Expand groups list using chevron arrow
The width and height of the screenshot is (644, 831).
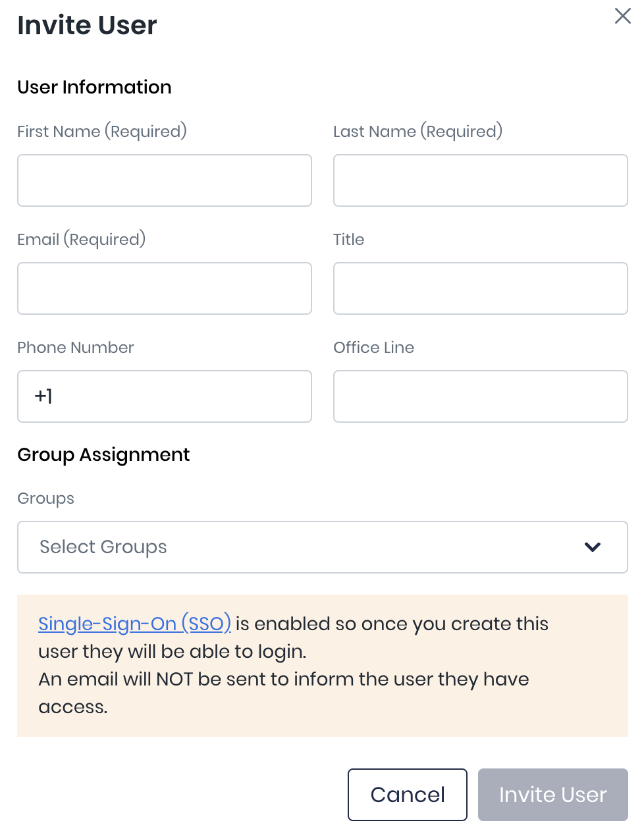[593, 547]
